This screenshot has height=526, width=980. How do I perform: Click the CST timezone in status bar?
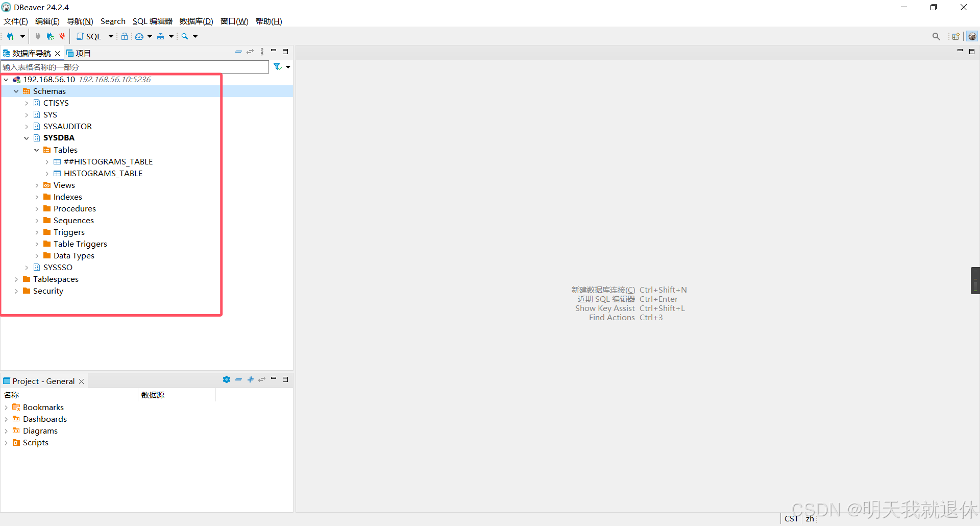[792, 518]
